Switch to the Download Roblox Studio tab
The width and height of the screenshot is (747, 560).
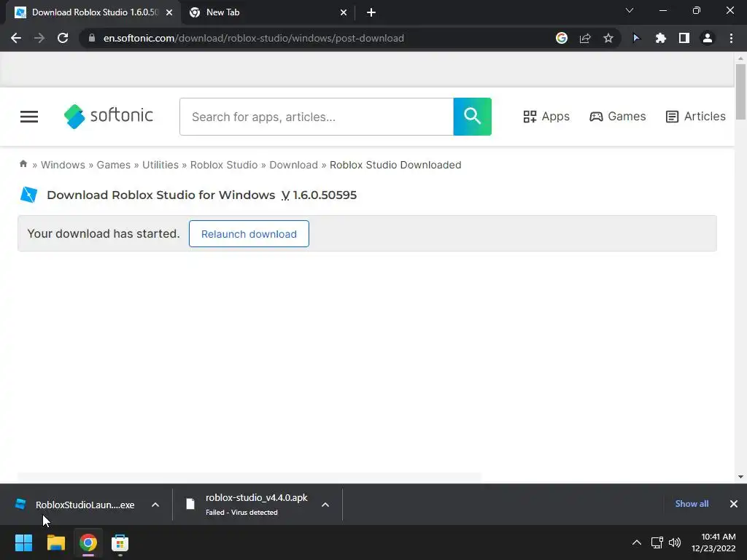pyautogui.click(x=94, y=12)
